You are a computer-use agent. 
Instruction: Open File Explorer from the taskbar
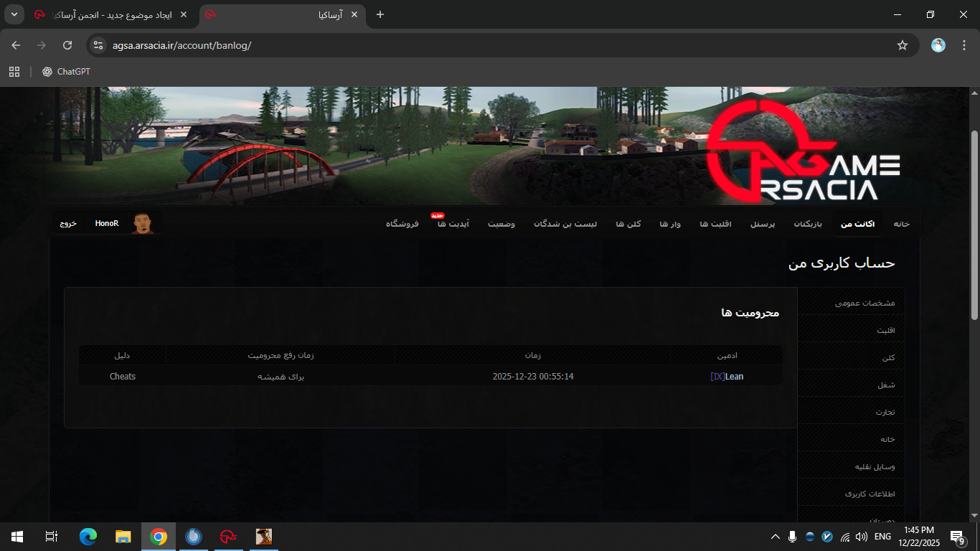pos(123,537)
